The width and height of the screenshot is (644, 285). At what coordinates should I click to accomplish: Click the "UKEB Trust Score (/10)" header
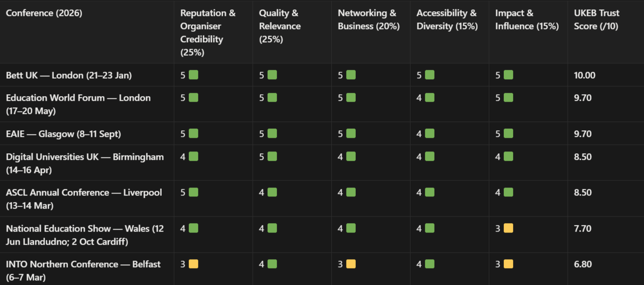click(596, 20)
